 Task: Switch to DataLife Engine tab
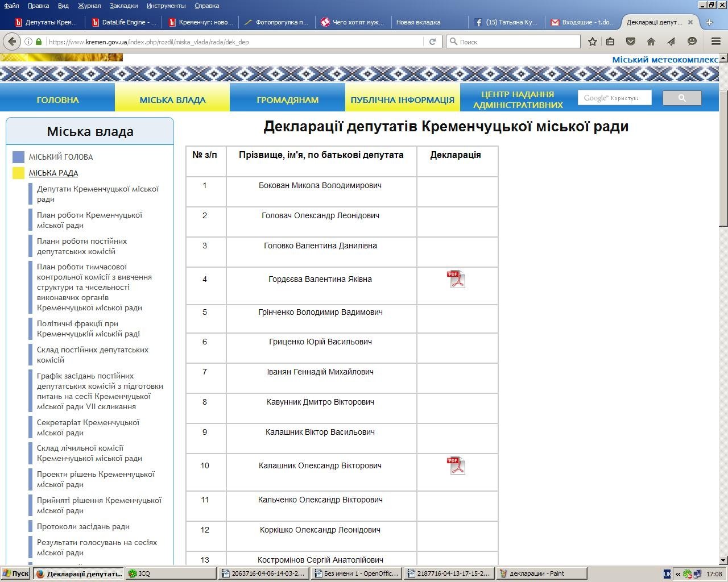point(123,22)
